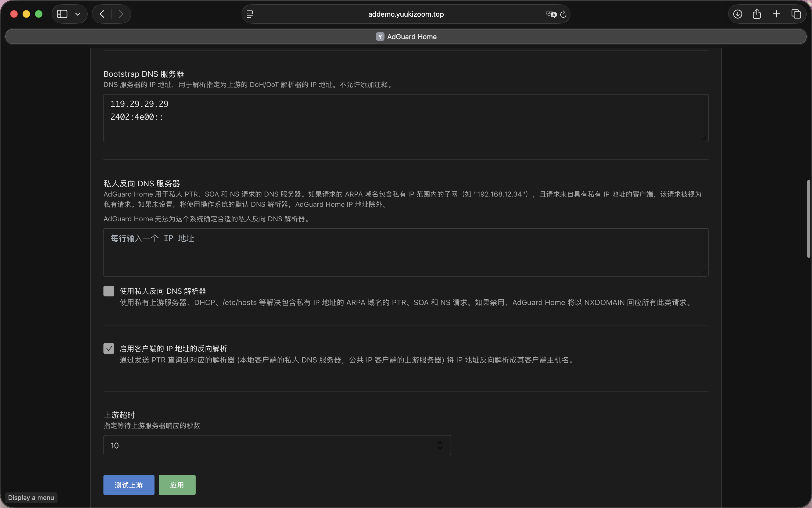Go back with the back arrow
The height and width of the screenshot is (508, 812).
(x=102, y=14)
